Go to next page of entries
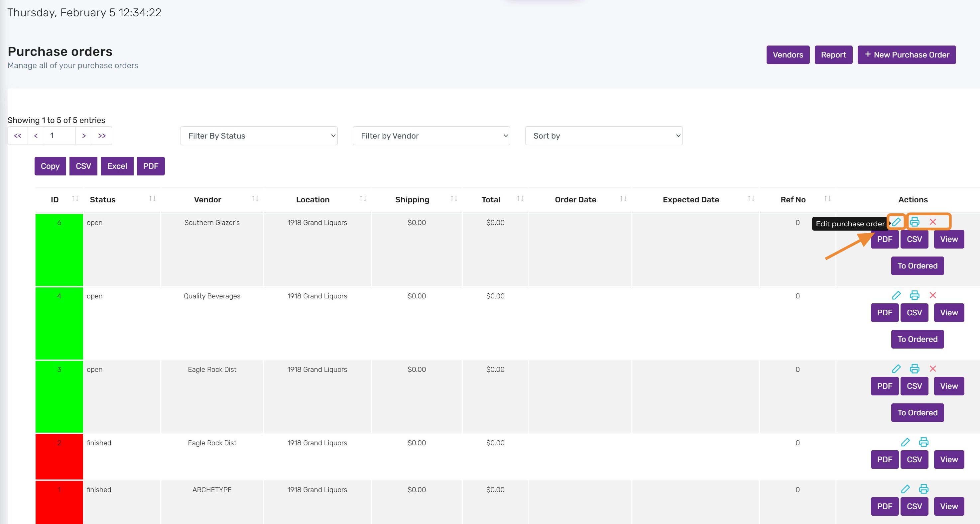Viewport: 980px width, 524px height. (84, 136)
